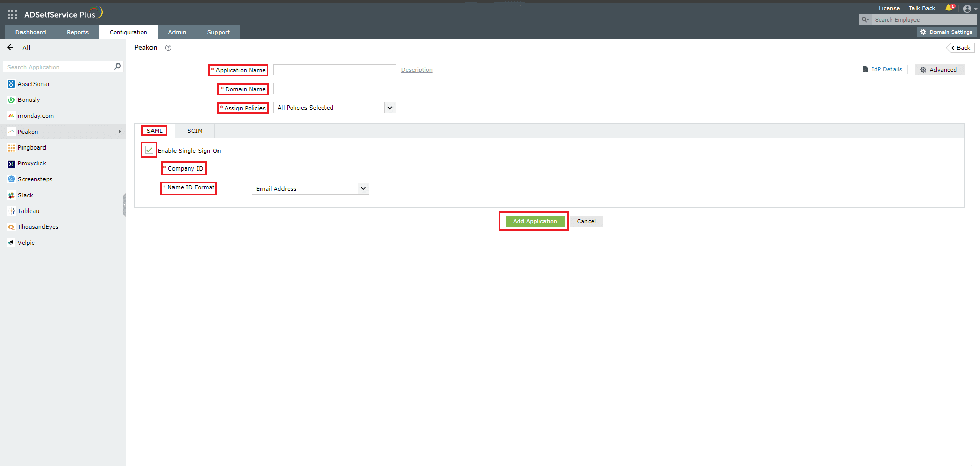Select the SAML tab
This screenshot has width=980, height=466.
(155, 131)
